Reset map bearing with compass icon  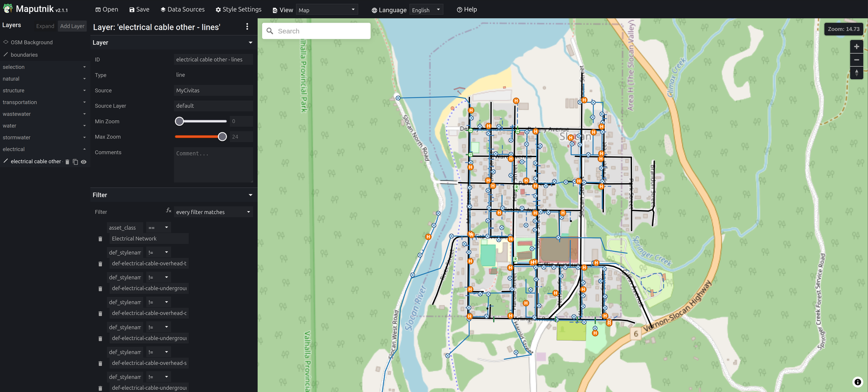856,73
